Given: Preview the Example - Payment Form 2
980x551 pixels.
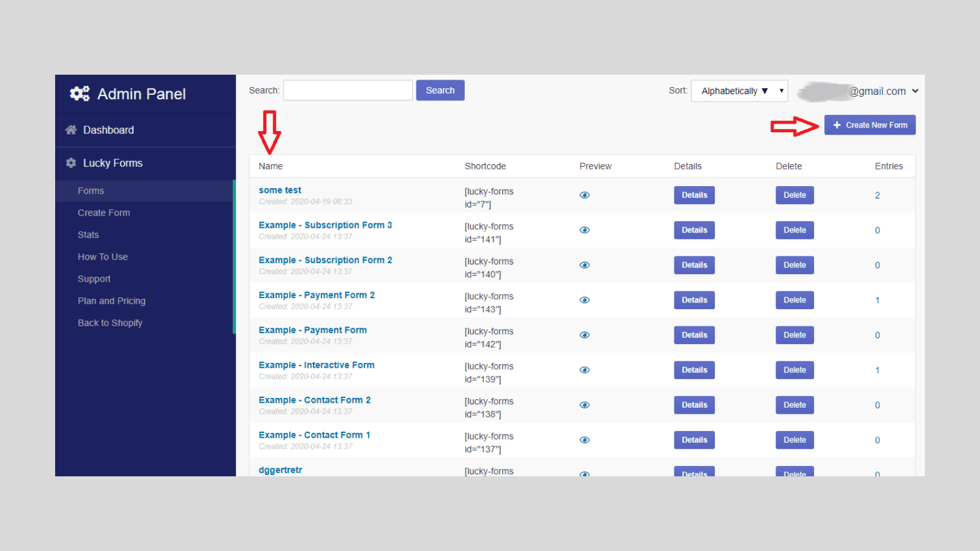Looking at the screenshot, I should tap(584, 300).
